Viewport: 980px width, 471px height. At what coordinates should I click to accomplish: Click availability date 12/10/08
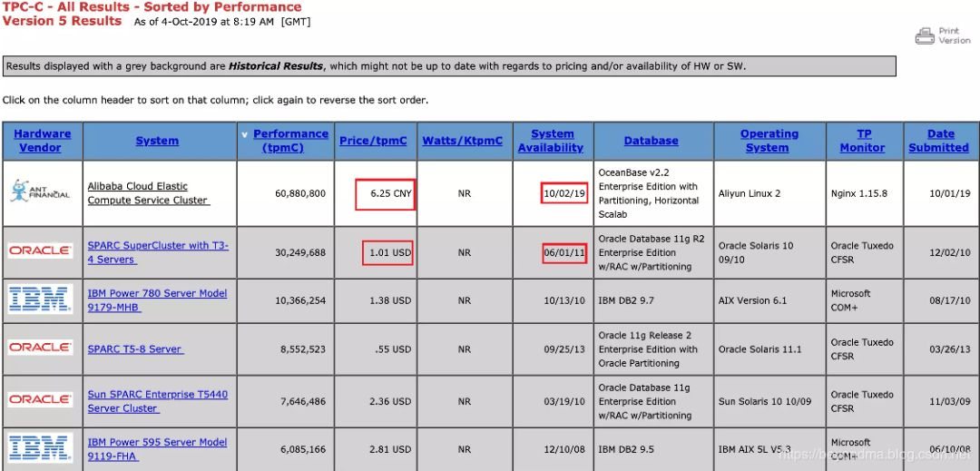point(564,449)
